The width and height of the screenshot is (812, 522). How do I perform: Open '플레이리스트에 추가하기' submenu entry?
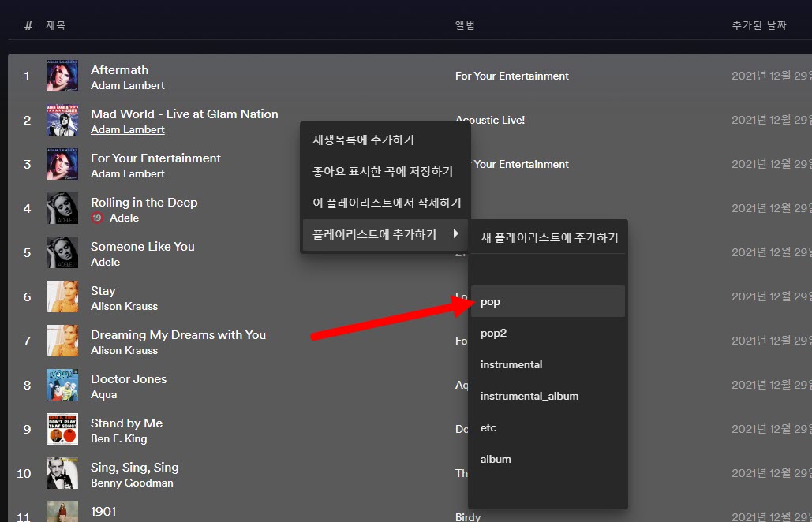click(x=385, y=234)
